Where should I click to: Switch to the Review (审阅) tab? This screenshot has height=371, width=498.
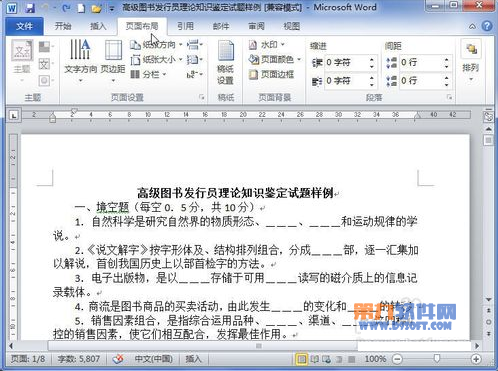[256, 26]
